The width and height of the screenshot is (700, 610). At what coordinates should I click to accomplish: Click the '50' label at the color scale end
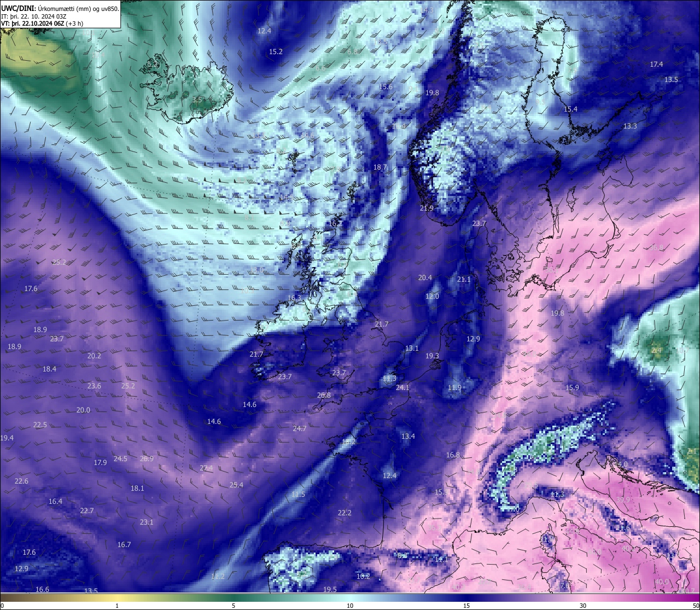(x=696, y=606)
